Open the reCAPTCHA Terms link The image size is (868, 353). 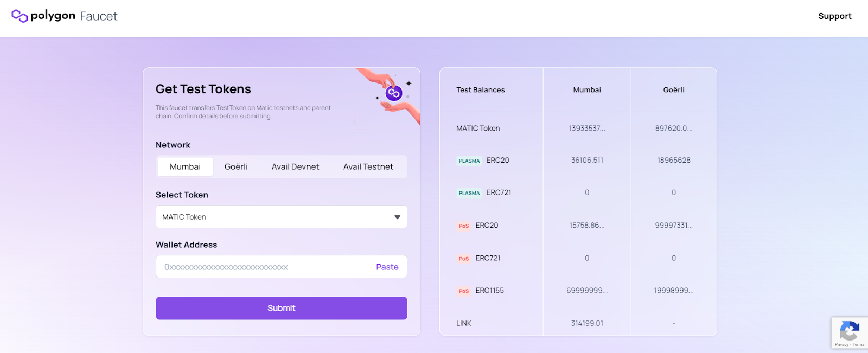coord(858,344)
